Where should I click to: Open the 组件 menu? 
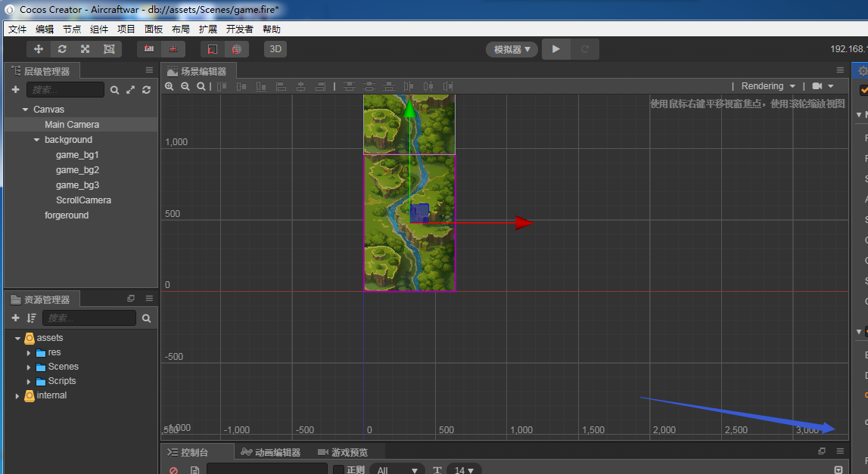pos(99,29)
